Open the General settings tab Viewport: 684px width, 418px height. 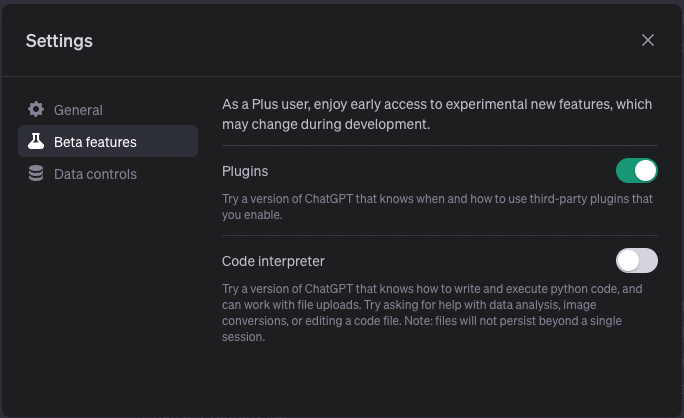pos(108,110)
